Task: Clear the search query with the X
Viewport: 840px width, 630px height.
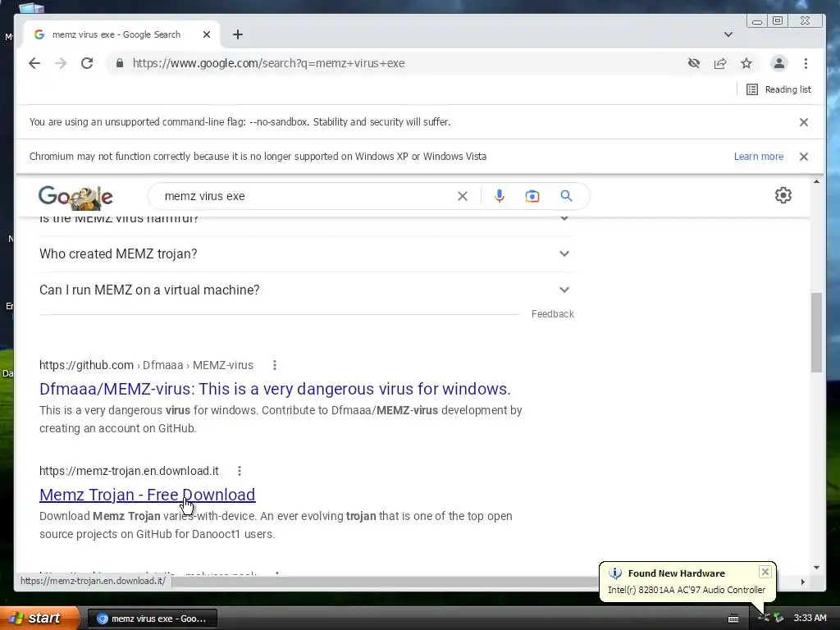Action: (x=463, y=196)
